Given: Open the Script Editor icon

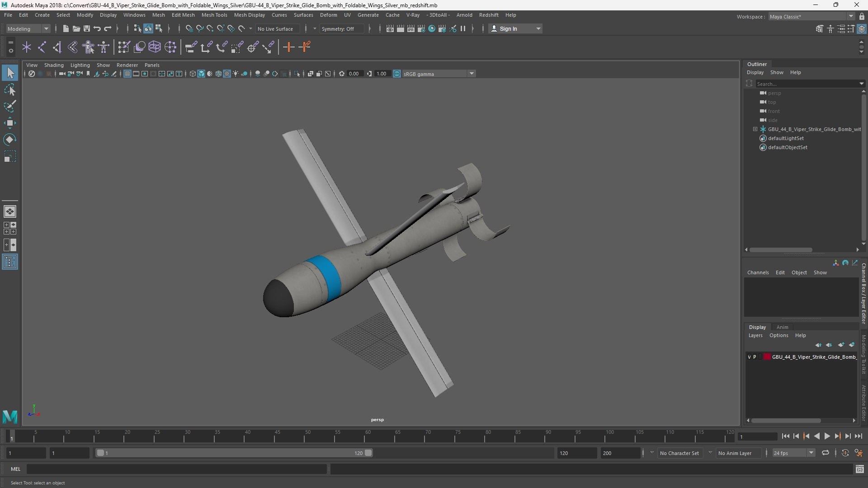Looking at the screenshot, I should (860, 469).
